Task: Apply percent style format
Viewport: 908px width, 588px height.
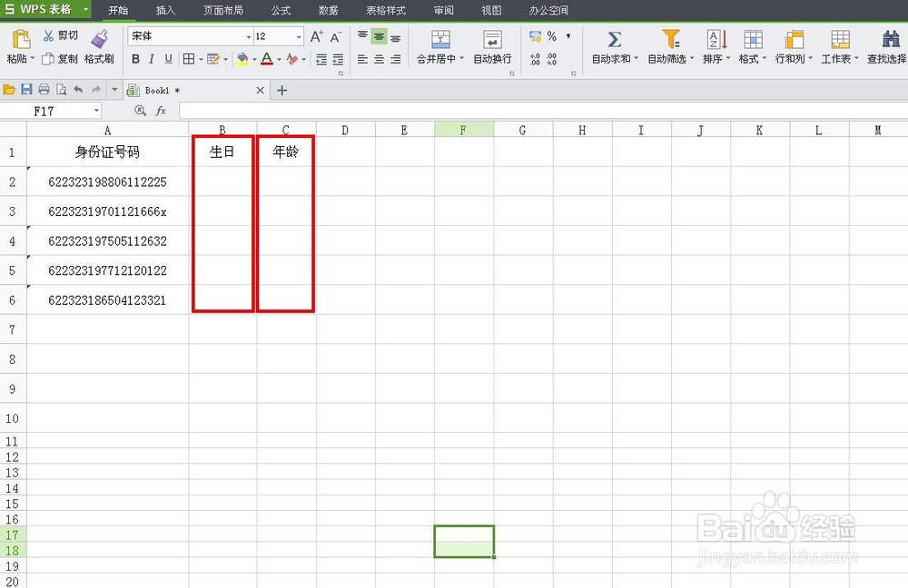Action: tap(552, 36)
